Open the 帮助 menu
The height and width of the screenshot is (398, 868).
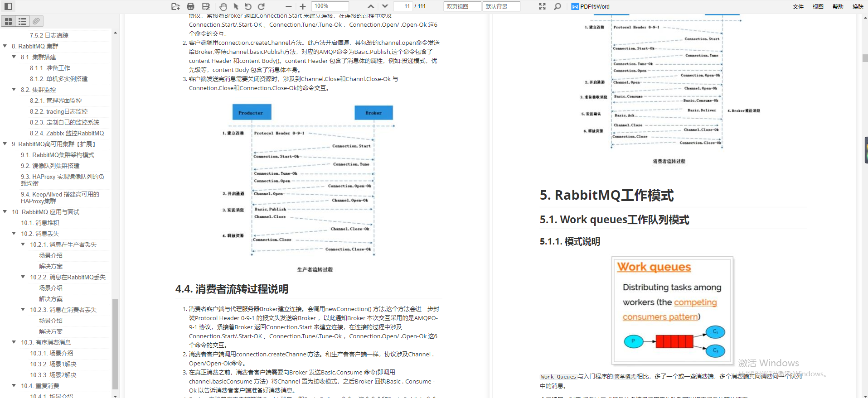[x=838, y=6]
